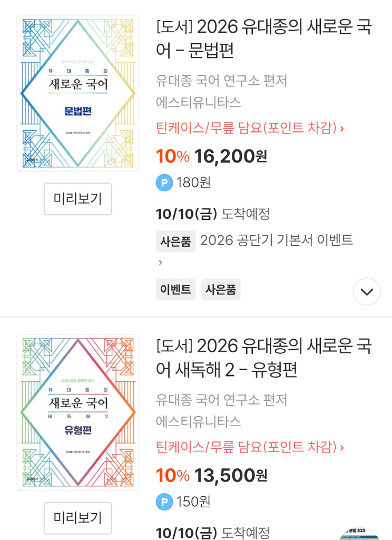Screen dimensions: 392x540
Task: Open the 틴케이스/무릎 담요 offer under the 문법편 book
Action: [x=250, y=128]
